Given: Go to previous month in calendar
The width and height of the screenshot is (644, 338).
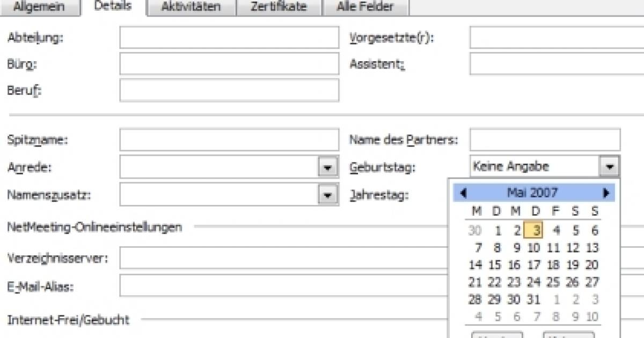Looking at the screenshot, I should [463, 193].
